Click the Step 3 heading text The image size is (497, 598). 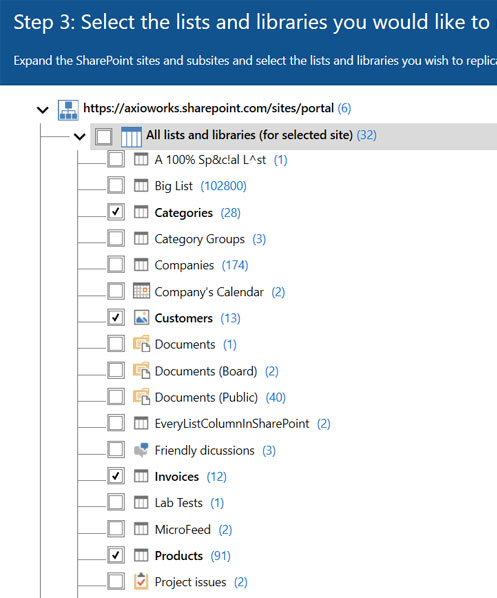[x=251, y=22]
